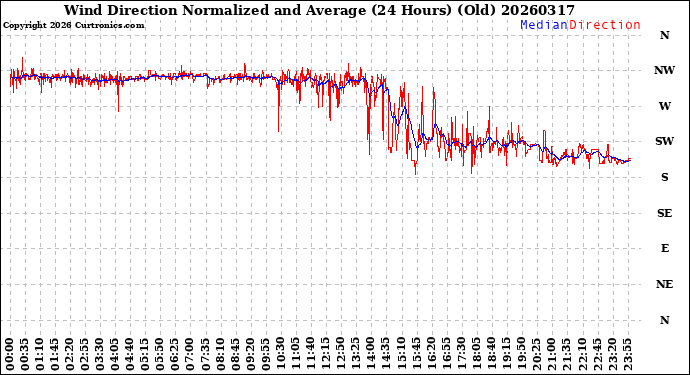
Task: Click the 02:20 time label
Action: [70, 355]
